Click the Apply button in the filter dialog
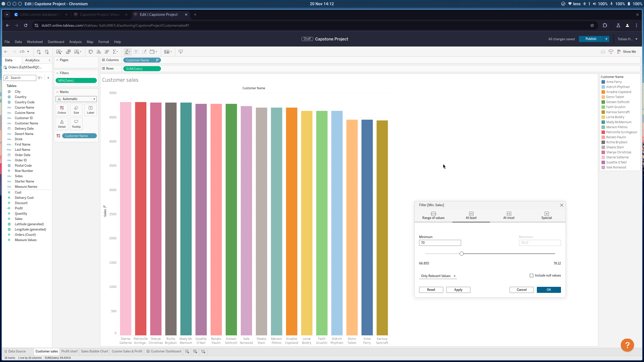The width and height of the screenshot is (644, 362). pos(458,290)
